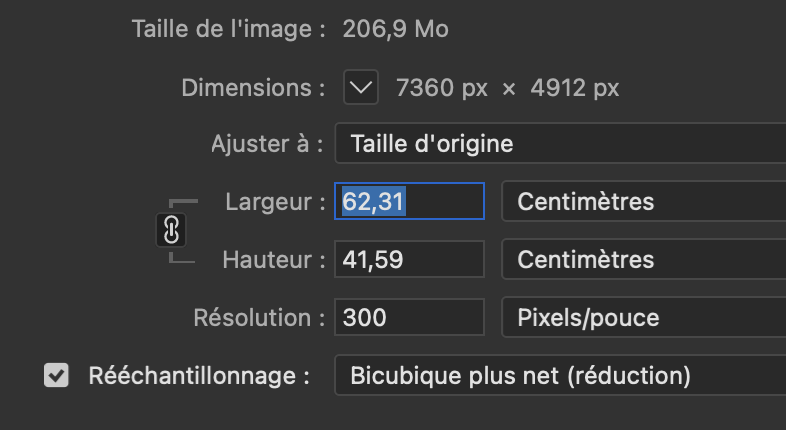The width and height of the screenshot is (786, 430).
Task: Click the Résolution field showing 300
Action: click(x=409, y=317)
